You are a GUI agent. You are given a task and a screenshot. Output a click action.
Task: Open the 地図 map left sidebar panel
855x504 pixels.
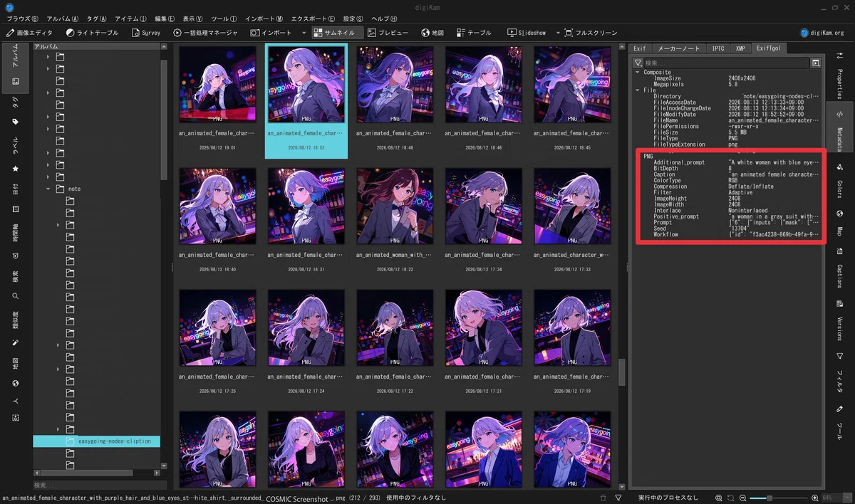(16, 371)
